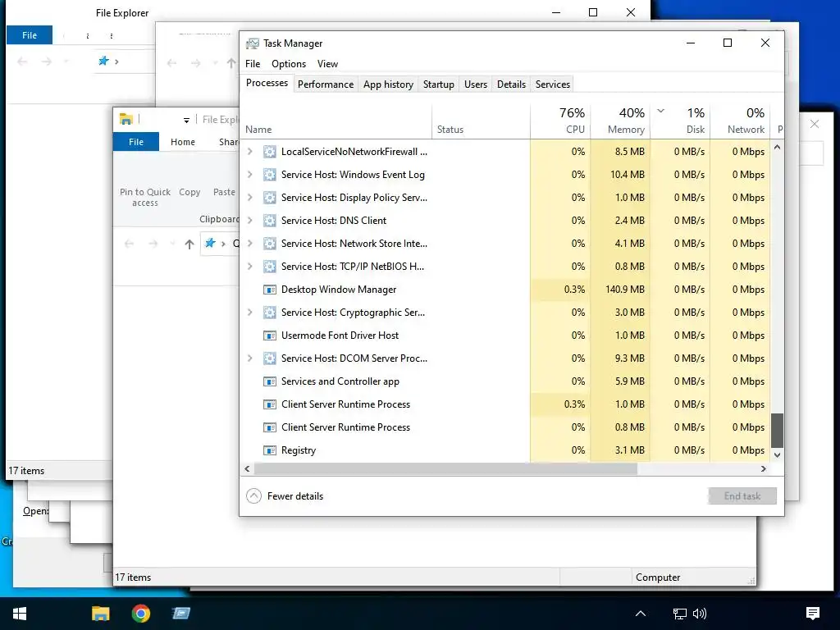
Task: Click the 140.9 MB memory value
Action: pyautogui.click(x=624, y=290)
